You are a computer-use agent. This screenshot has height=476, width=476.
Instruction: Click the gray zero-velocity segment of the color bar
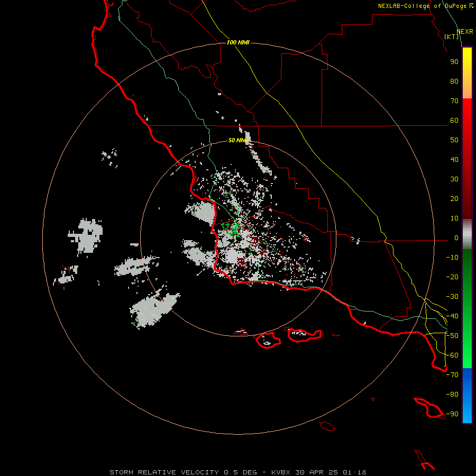[467, 234]
